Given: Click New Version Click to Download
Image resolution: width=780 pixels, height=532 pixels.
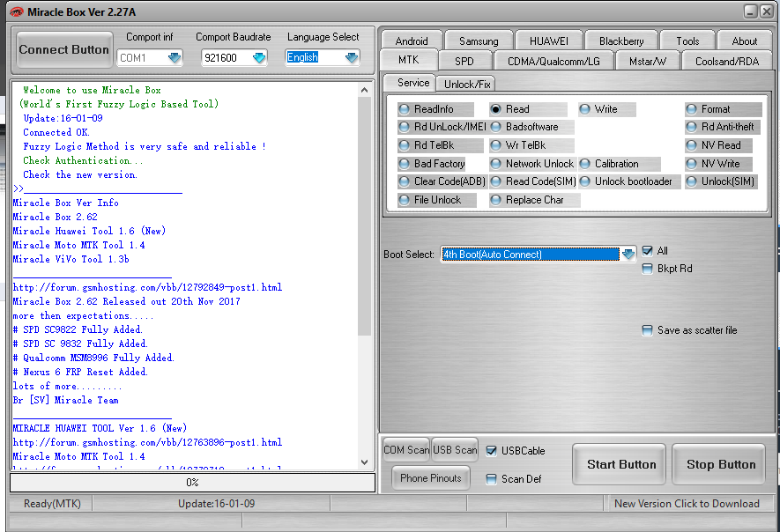Looking at the screenshot, I should (x=687, y=504).
